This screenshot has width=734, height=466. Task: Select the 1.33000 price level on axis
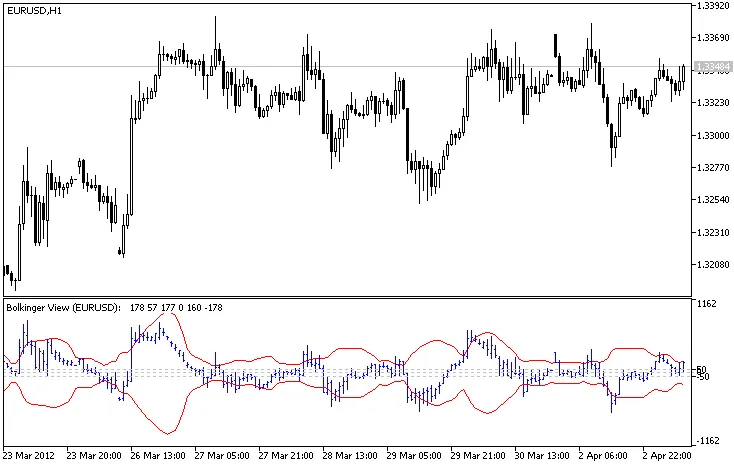pyautogui.click(x=713, y=135)
